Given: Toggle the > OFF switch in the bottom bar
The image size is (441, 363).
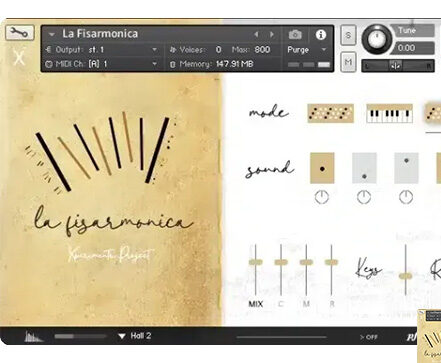Looking at the screenshot, I should click(369, 337).
